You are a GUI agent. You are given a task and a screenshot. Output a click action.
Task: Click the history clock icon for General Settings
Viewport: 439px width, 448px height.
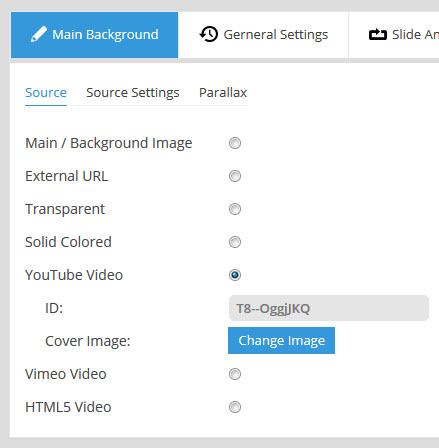(x=209, y=34)
